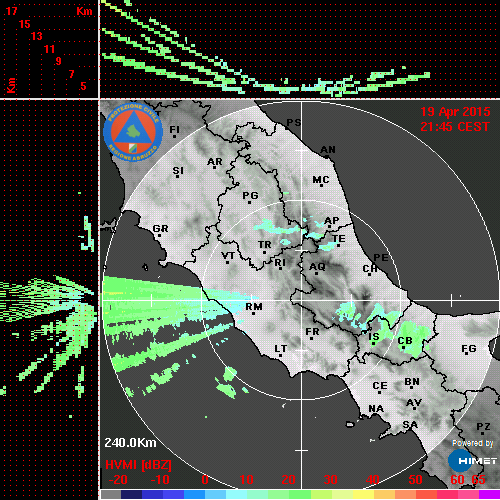
Task: Click the Powered by text link
Action: [472, 443]
